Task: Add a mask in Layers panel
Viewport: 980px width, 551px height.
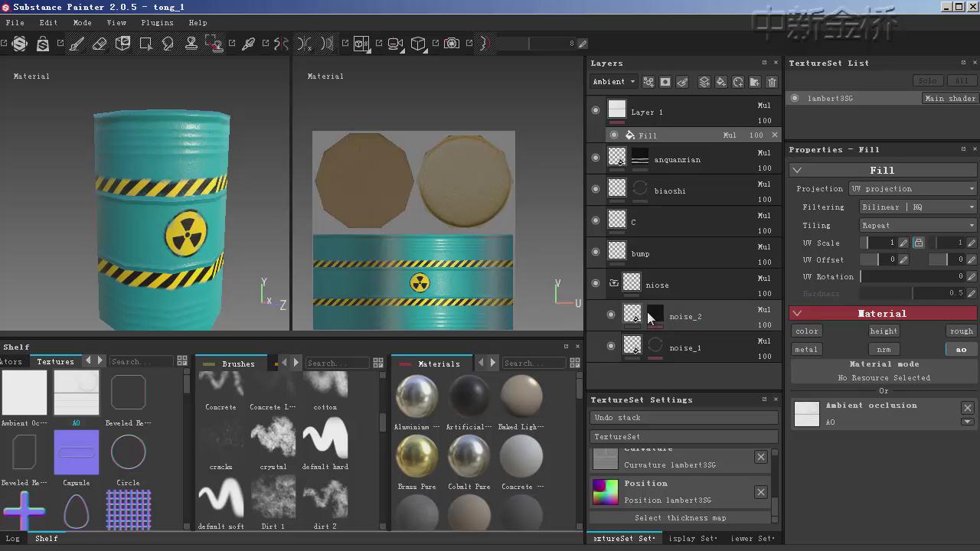Action: (665, 82)
